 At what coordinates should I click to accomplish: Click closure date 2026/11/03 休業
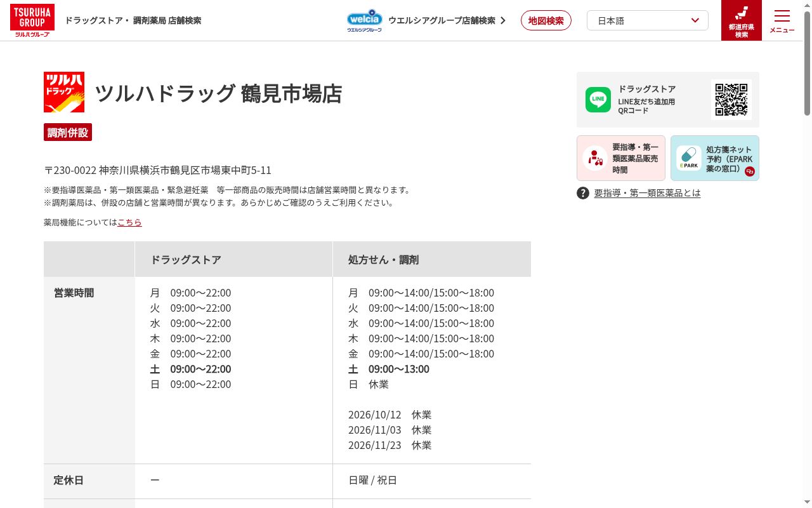click(x=390, y=430)
